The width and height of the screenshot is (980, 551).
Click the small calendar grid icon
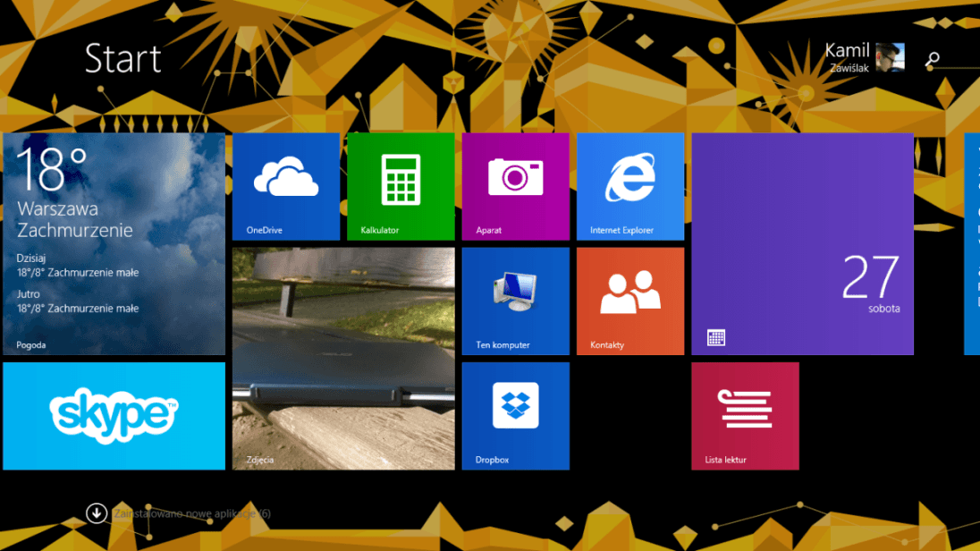pyautogui.click(x=716, y=338)
